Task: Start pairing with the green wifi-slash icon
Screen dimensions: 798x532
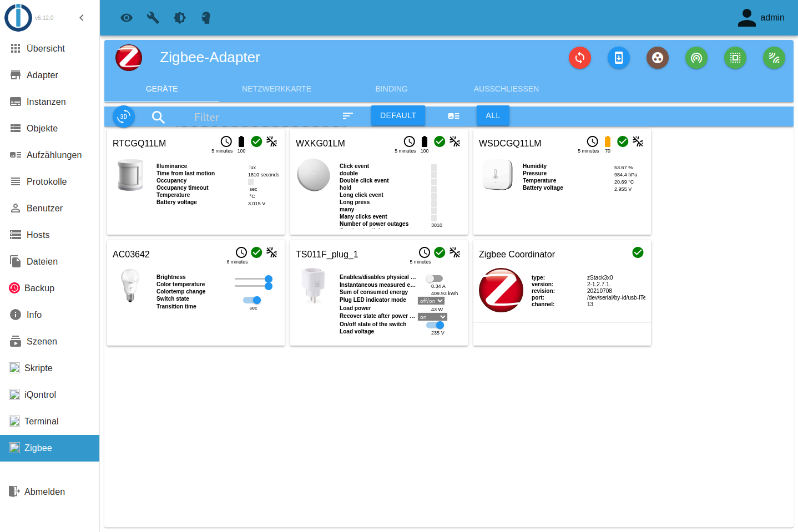Action: [774, 58]
